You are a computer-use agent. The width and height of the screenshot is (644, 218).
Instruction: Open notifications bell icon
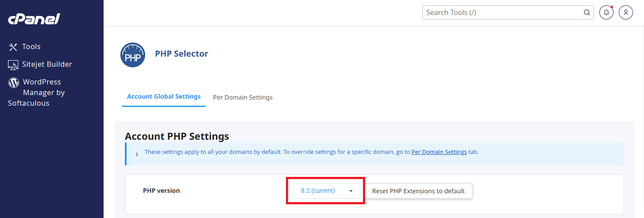[x=606, y=12]
